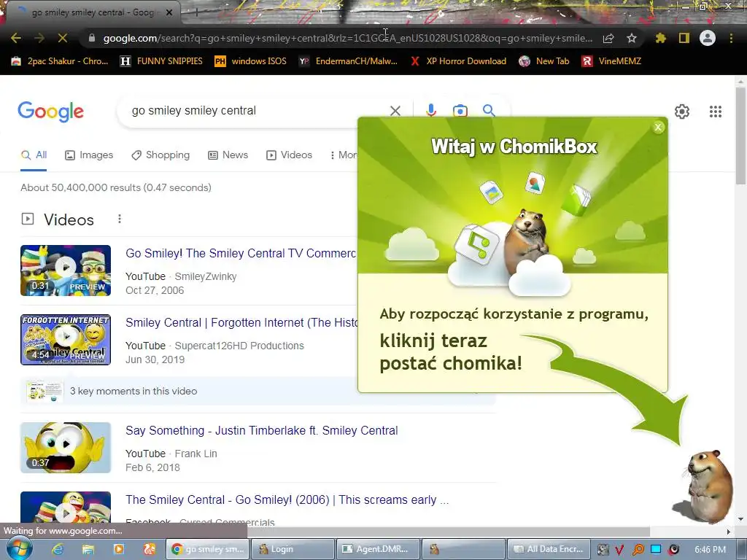Screen dimensions: 747x560
Task: Open the Chrome side panel icon
Action: 684,38
